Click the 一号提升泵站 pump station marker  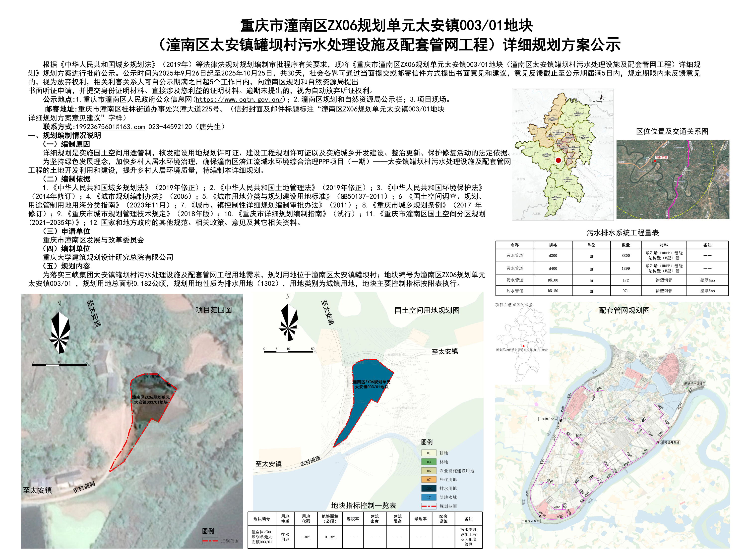[561, 420]
